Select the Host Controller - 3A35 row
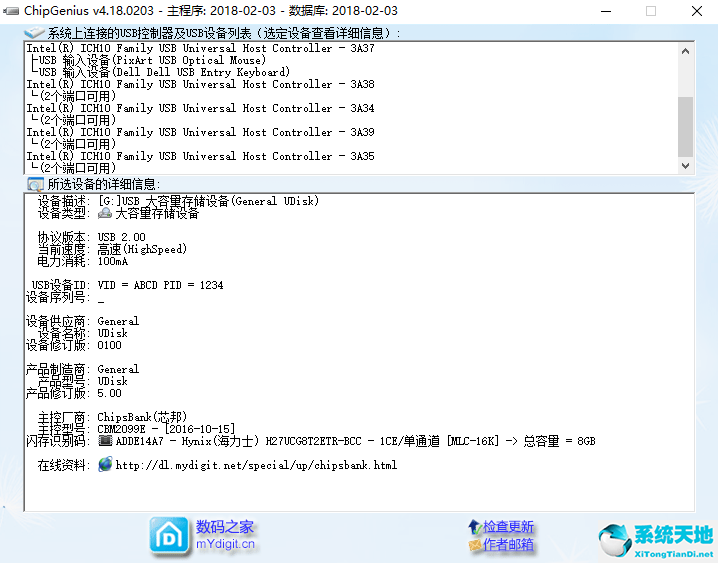Viewport: 718px width, 563px height. pos(200,156)
